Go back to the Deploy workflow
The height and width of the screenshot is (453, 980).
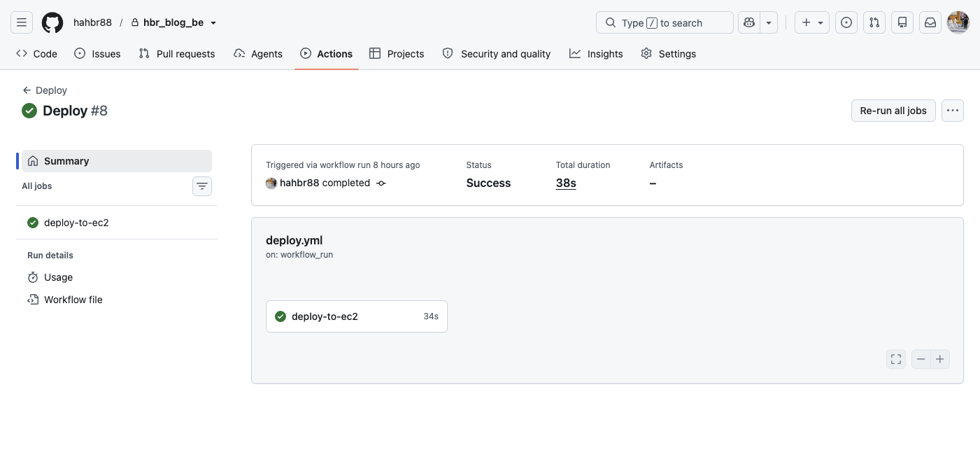(45, 90)
